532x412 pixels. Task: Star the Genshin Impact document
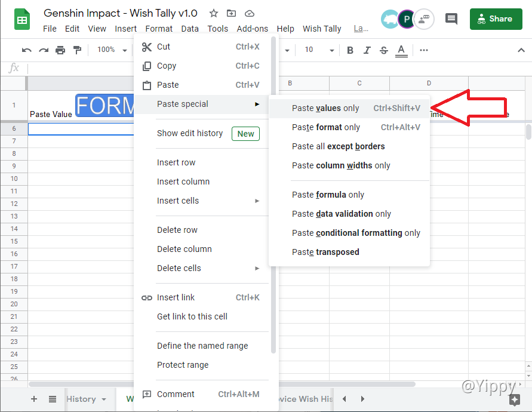point(214,13)
